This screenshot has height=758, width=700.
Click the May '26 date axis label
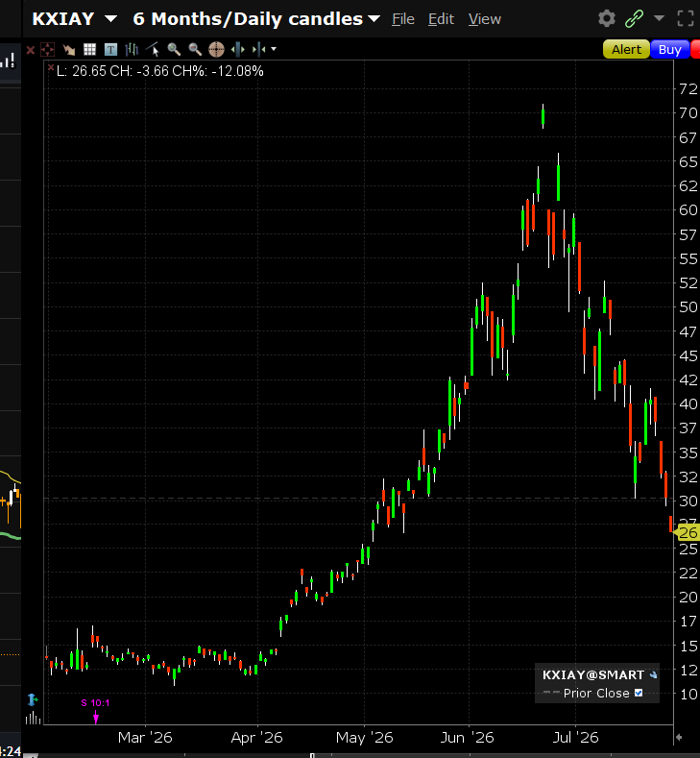[364, 737]
